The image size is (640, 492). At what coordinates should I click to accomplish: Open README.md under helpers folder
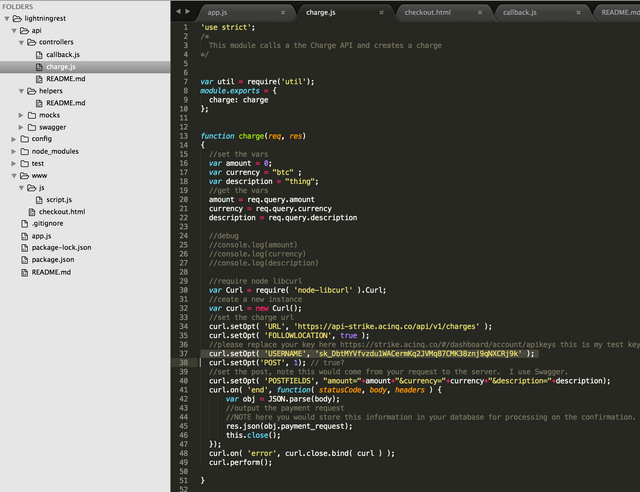click(65, 102)
